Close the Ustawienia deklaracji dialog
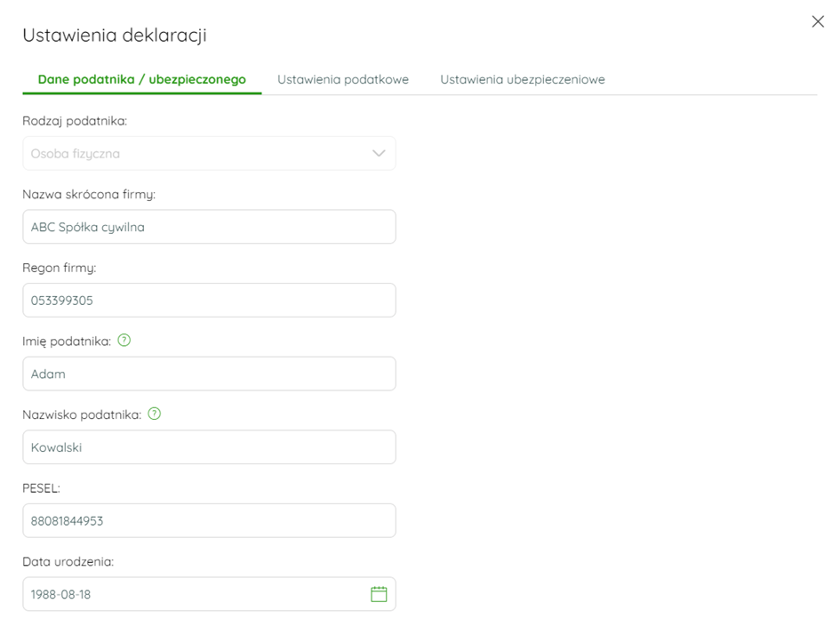The height and width of the screenshot is (619, 840). coord(818,21)
